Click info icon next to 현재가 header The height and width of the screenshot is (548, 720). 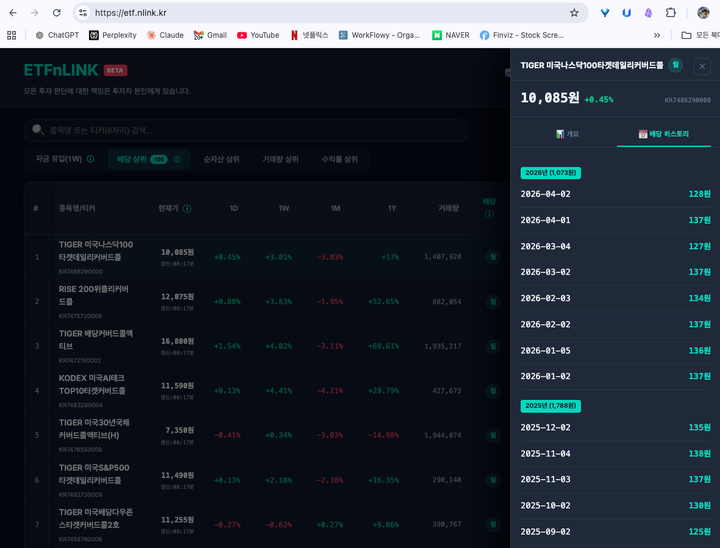tap(187, 209)
